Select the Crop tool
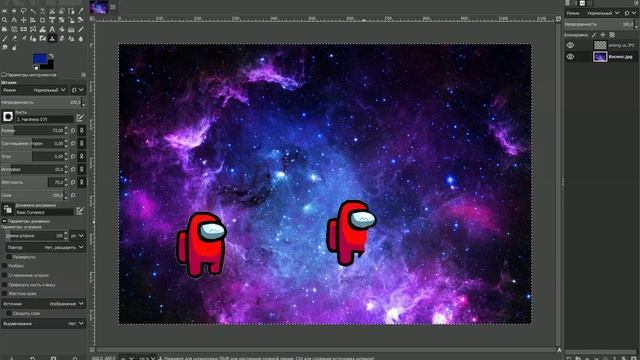640x360 pixels. tap(42, 20)
